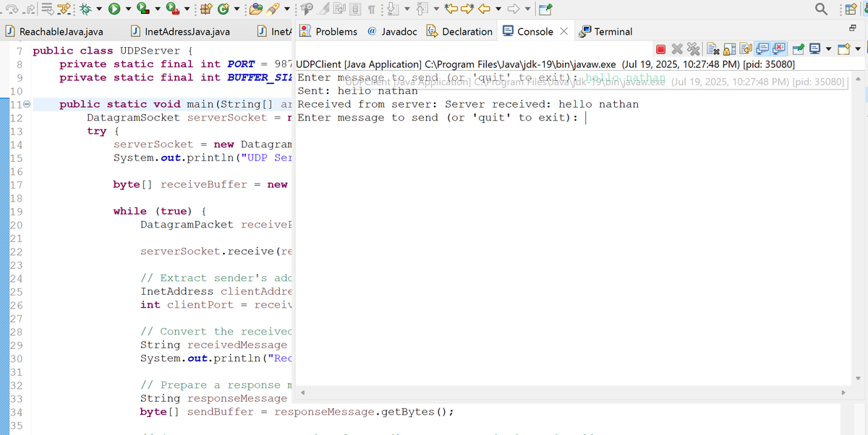Image resolution: width=868 pixels, height=435 pixels.
Task: Toggle show console on standard output change
Action: tap(762, 49)
